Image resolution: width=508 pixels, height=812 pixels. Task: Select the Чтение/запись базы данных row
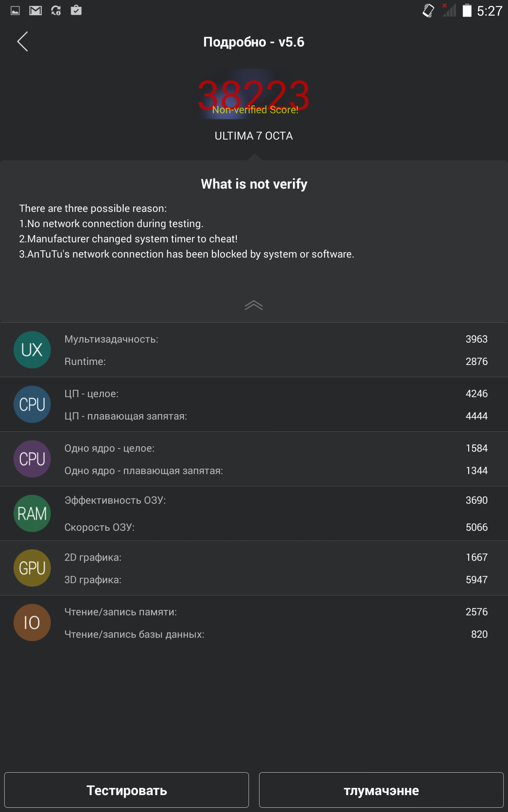[x=275, y=634]
